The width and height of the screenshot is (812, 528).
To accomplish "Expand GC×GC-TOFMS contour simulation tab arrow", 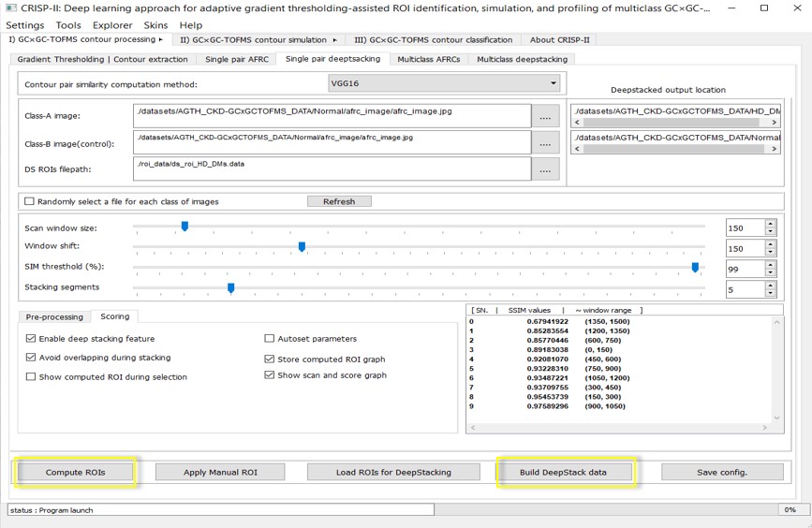I will (x=334, y=40).
